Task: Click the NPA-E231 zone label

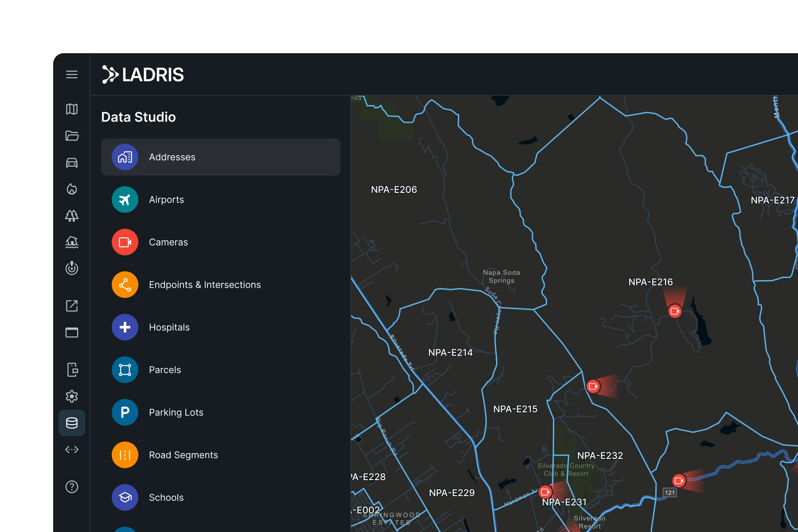Action: pos(564,502)
